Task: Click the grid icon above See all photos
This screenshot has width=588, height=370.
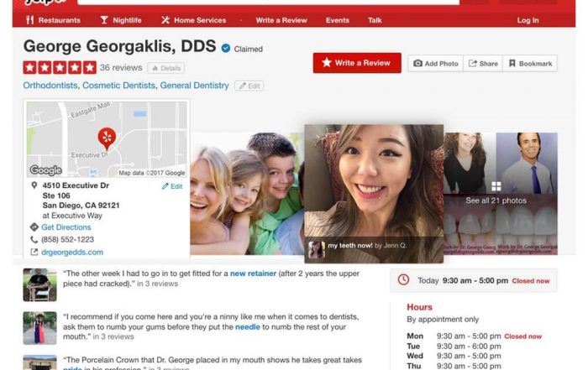Action: [496, 186]
